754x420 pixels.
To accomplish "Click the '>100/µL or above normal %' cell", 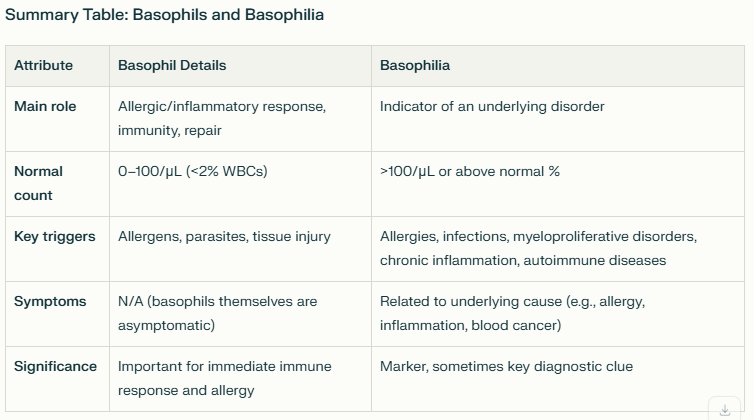I will [x=470, y=171].
